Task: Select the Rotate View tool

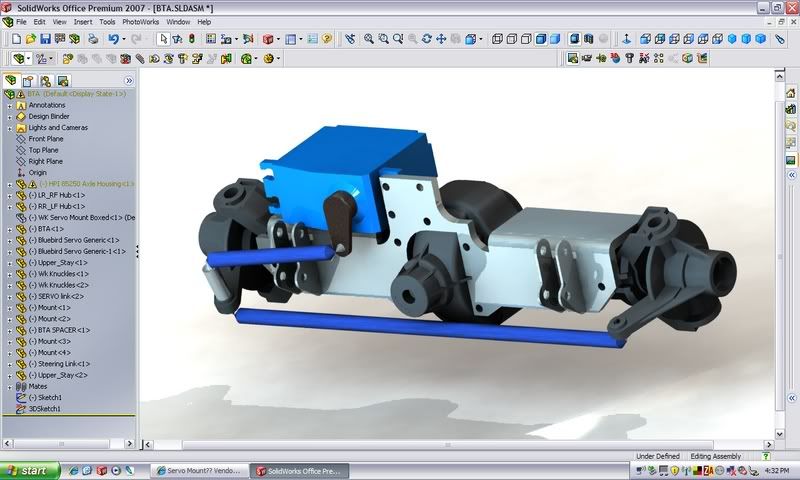Action: (427, 39)
